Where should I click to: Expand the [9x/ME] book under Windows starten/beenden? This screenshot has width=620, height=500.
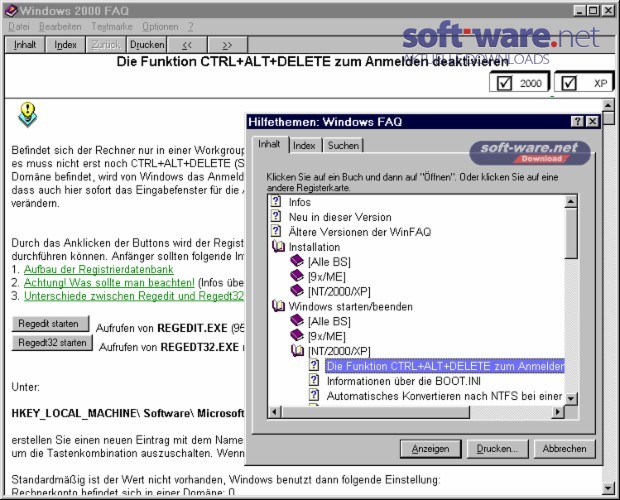click(297, 336)
